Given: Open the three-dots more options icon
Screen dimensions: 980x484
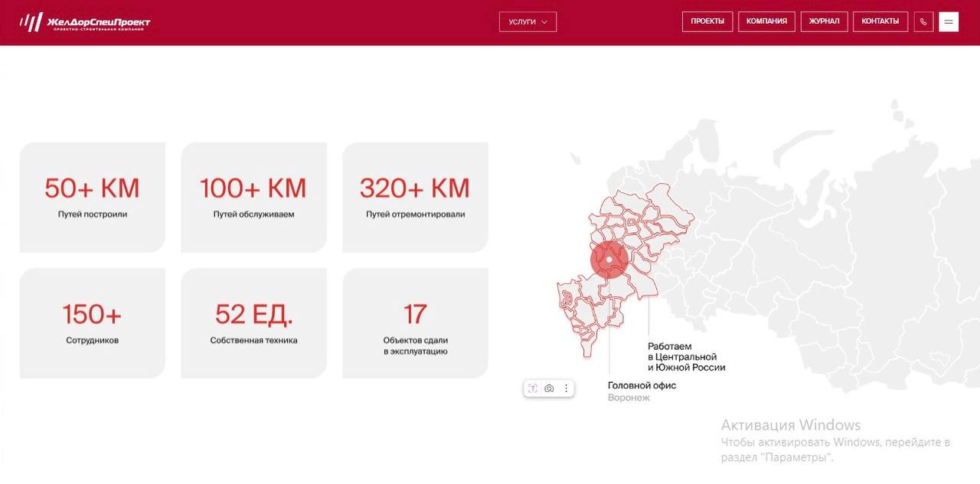Looking at the screenshot, I should 567,388.
